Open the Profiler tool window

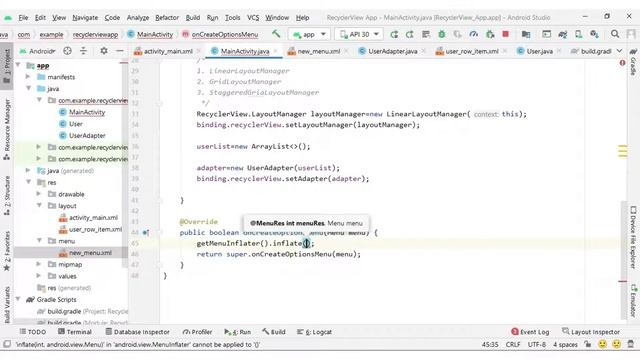click(197, 332)
